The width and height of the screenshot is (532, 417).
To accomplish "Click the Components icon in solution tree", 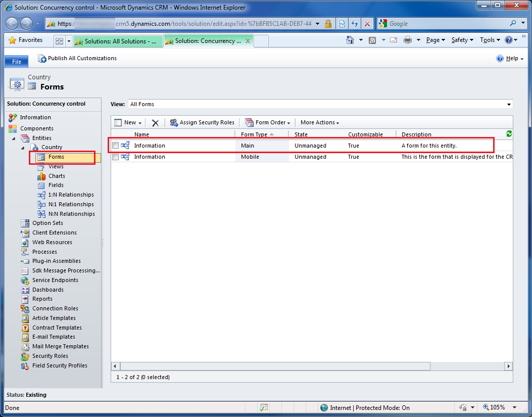I will [13, 129].
